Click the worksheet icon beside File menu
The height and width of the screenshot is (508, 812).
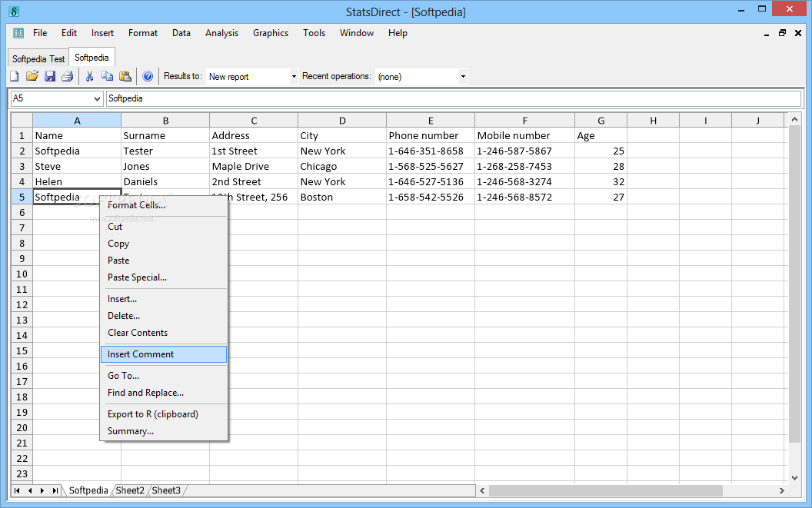tap(18, 33)
